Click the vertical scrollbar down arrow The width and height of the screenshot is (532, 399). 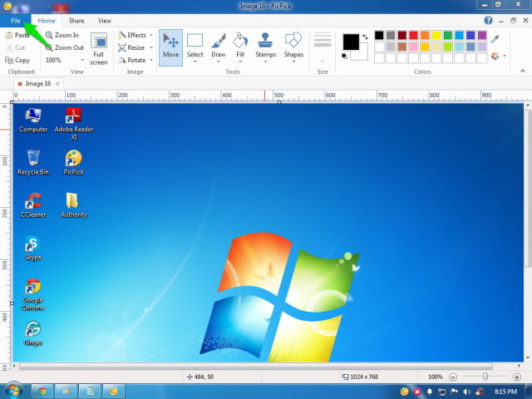tap(528, 358)
